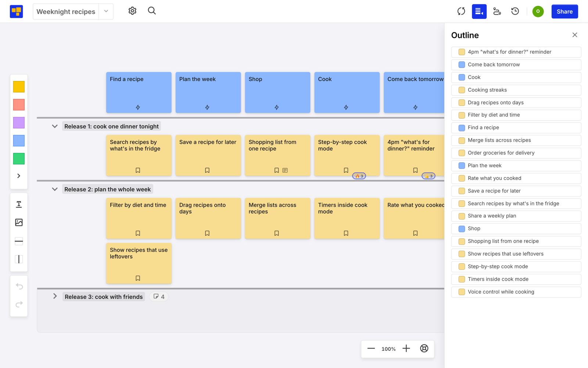Click the fit-to-screen target icon
The image size is (588, 368).
(x=424, y=348)
